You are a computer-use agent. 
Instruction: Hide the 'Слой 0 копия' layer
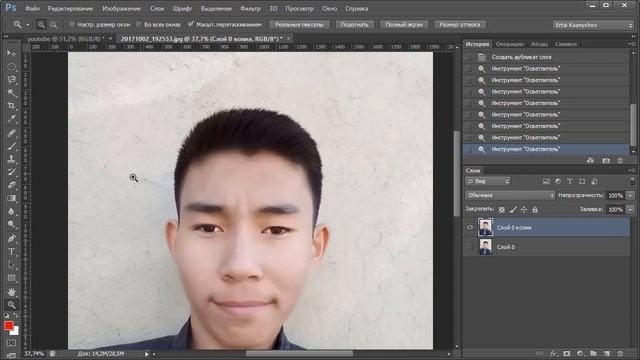(469, 227)
